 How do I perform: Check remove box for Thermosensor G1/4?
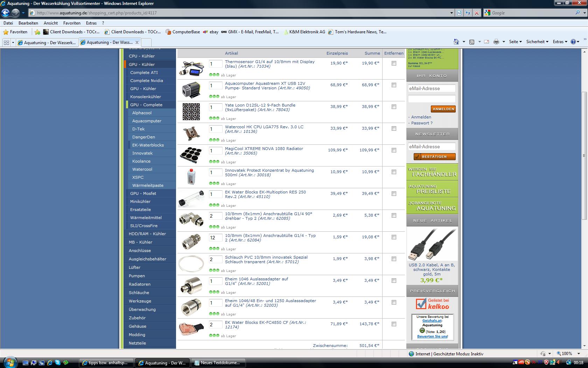(x=394, y=63)
